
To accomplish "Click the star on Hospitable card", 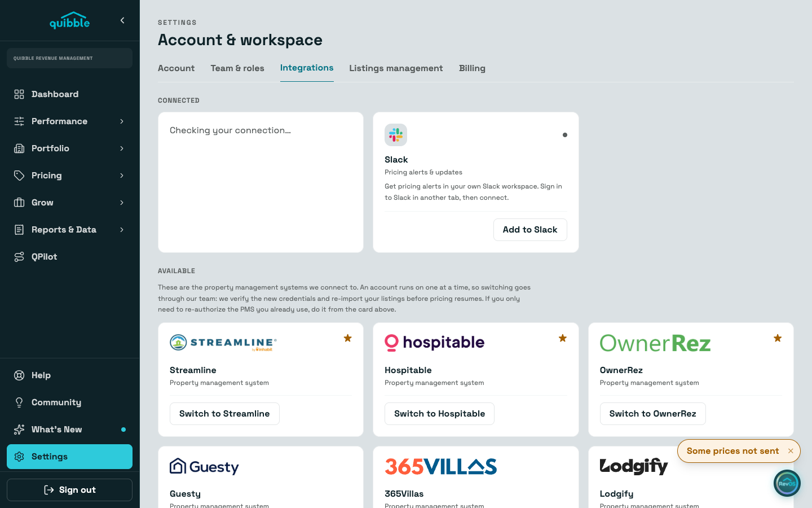I will click(x=563, y=338).
